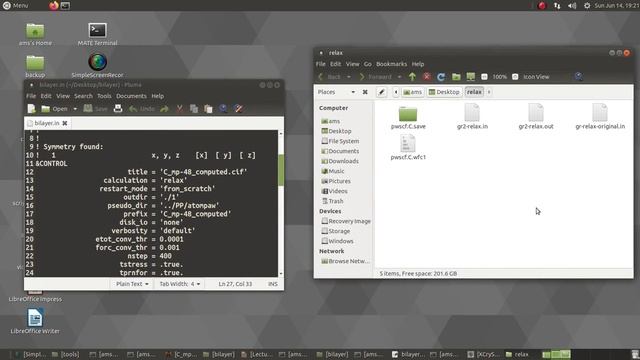
Task: Click Back button in file manager
Action: click(329, 77)
